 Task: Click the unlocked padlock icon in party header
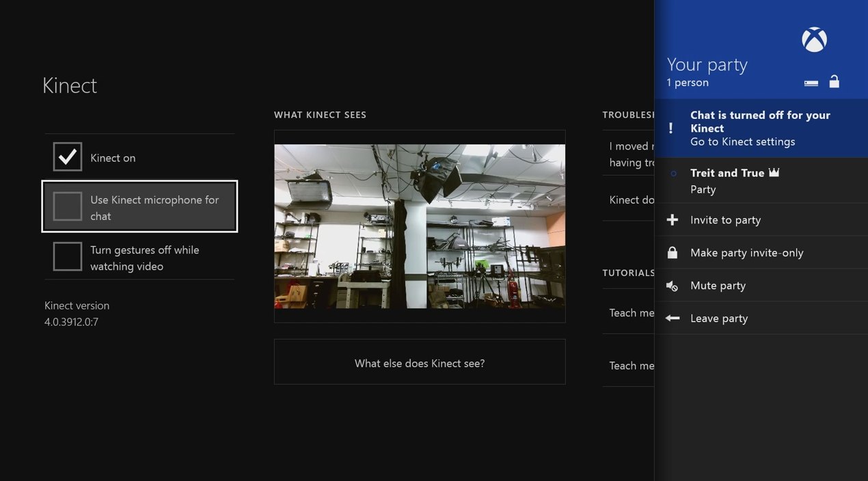[834, 82]
